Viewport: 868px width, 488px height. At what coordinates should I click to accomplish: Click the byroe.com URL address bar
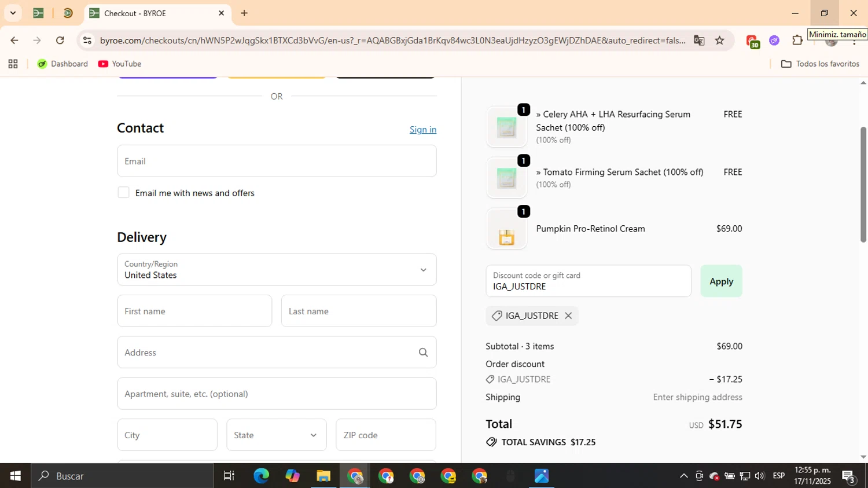(392, 40)
